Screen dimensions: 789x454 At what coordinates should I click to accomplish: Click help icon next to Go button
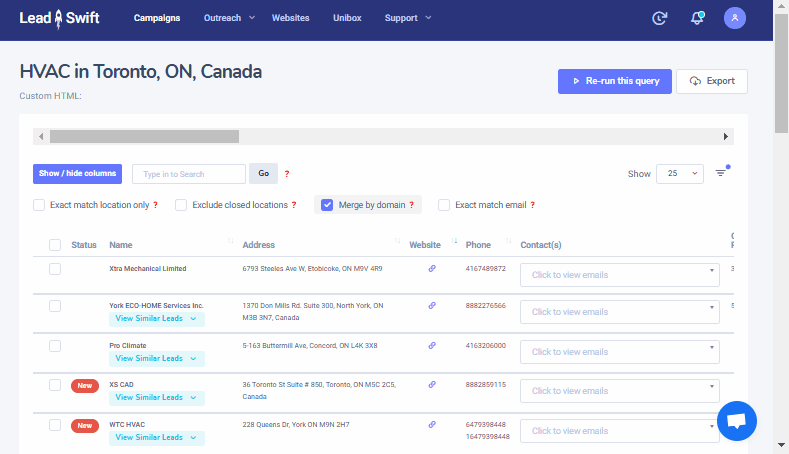(287, 174)
